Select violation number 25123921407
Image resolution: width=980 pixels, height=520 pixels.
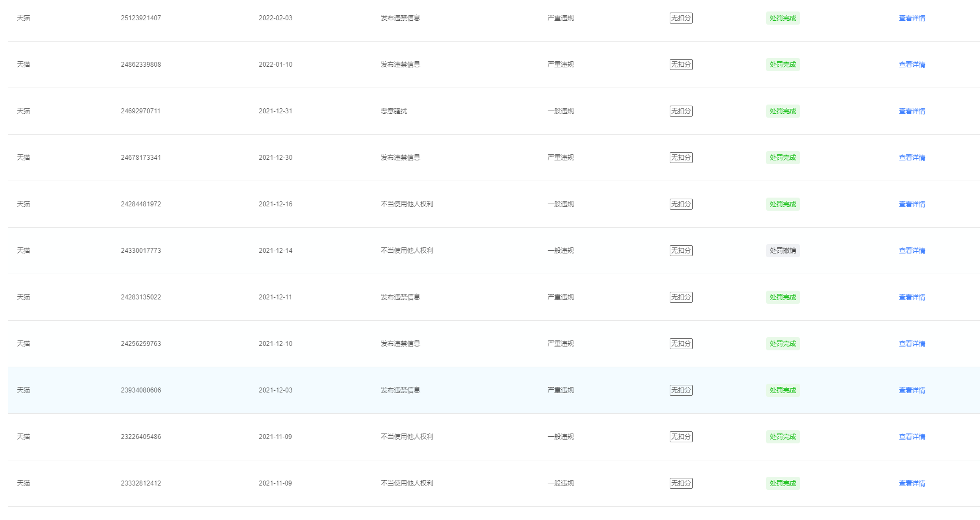[141, 18]
